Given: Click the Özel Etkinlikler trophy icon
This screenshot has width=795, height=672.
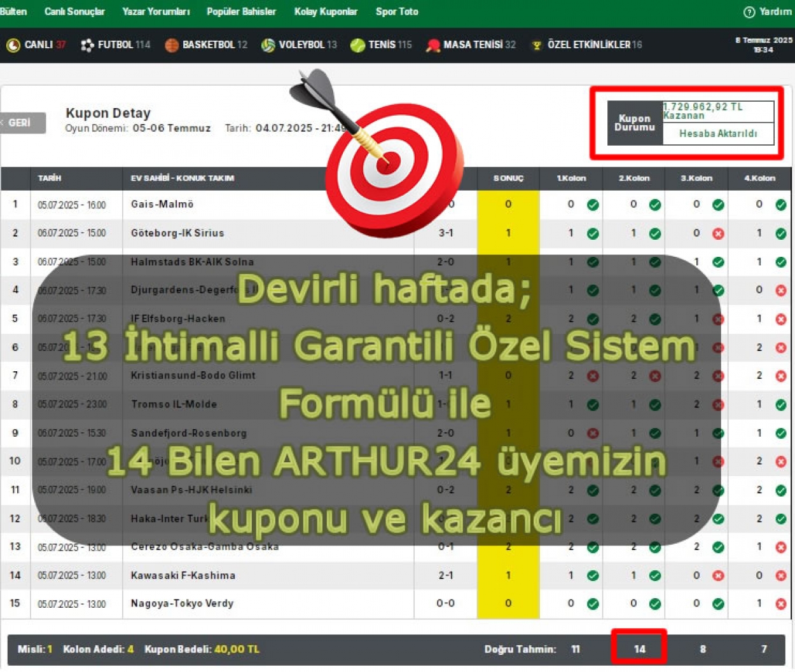Looking at the screenshot, I should 537,45.
